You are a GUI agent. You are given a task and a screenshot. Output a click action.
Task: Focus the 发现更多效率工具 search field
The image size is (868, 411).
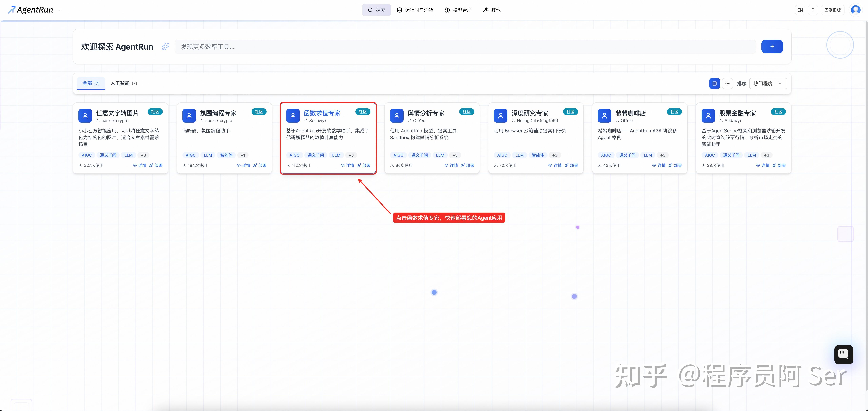pyautogui.click(x=465, y=46)
